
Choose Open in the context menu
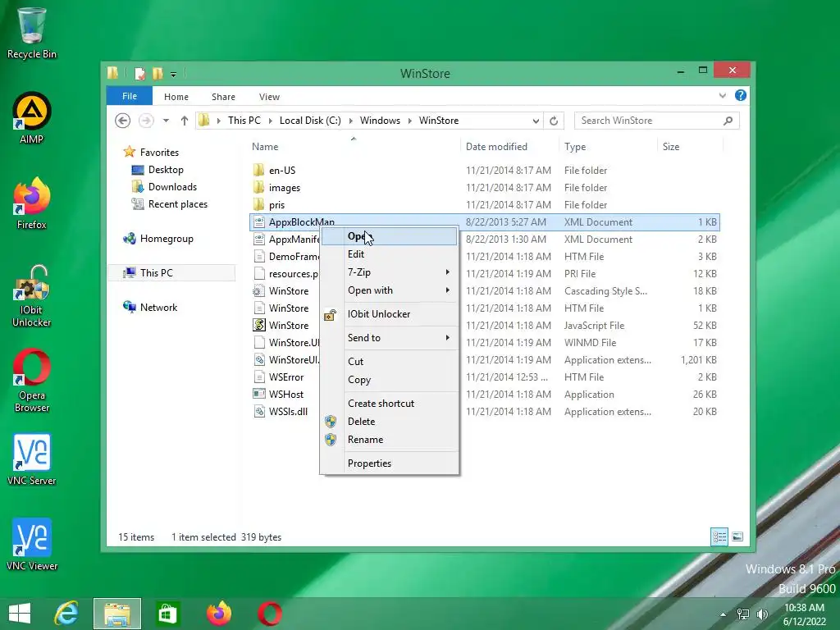[x=390, y=236]
